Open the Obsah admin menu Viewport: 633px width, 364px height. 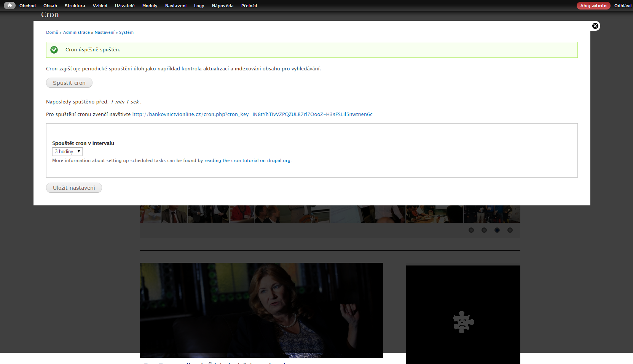point(50,6)
